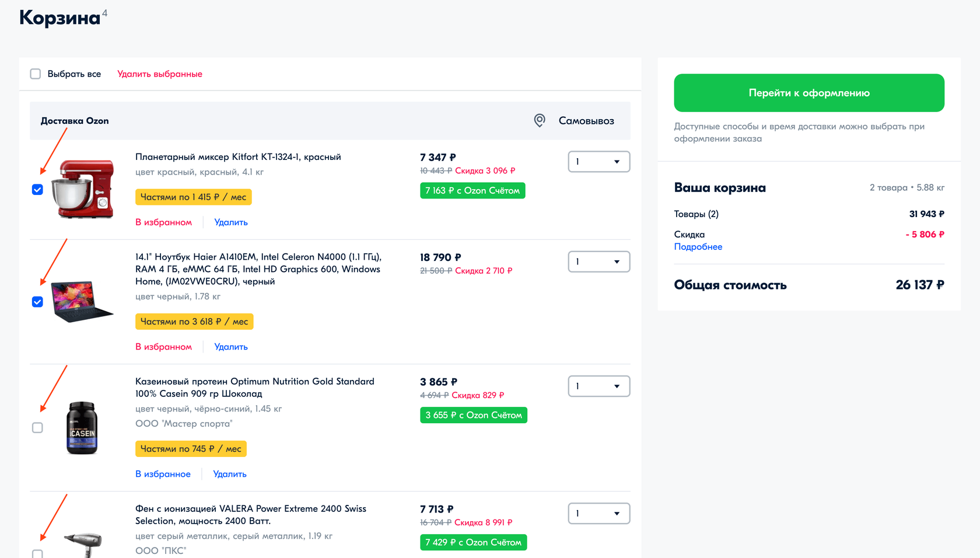Click the Самовывоз location pin icon
980x558 pixels.
pos(540,121)
